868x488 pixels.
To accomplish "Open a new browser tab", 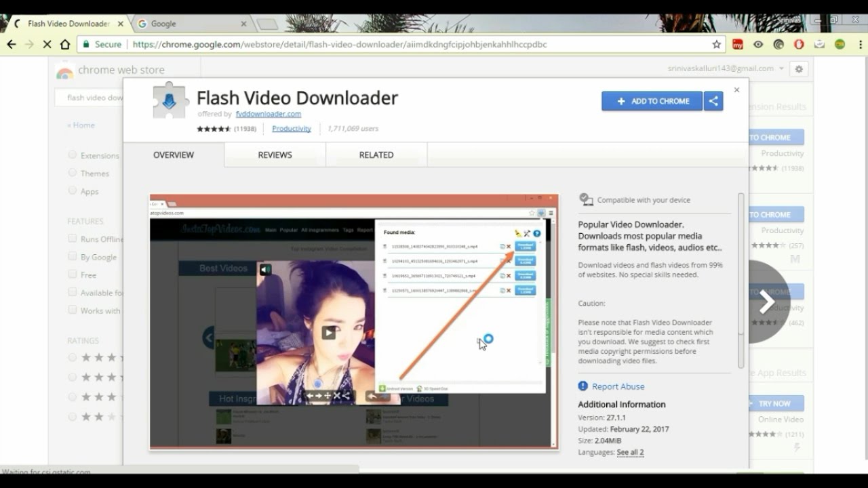I will point(267,24).
